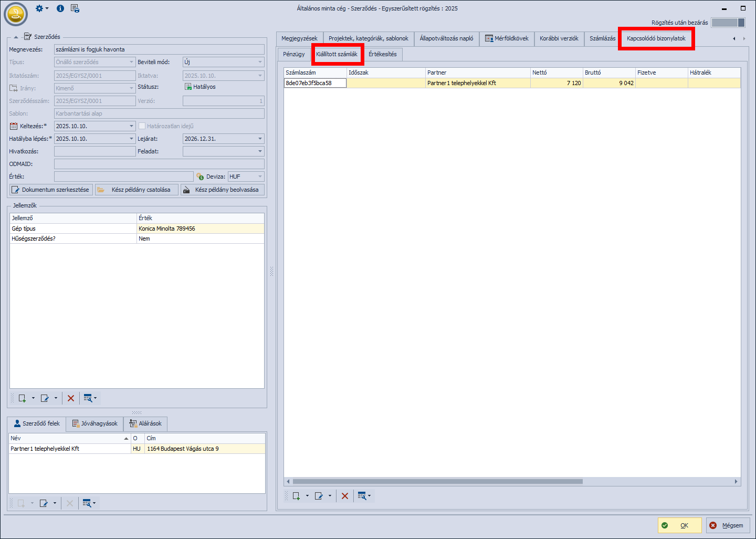Switch to the Mérföldkövek tab

[507, 38]
